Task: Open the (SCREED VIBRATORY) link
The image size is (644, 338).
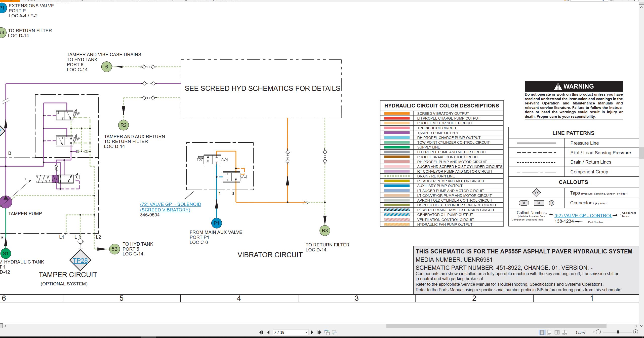Action: 165,210
